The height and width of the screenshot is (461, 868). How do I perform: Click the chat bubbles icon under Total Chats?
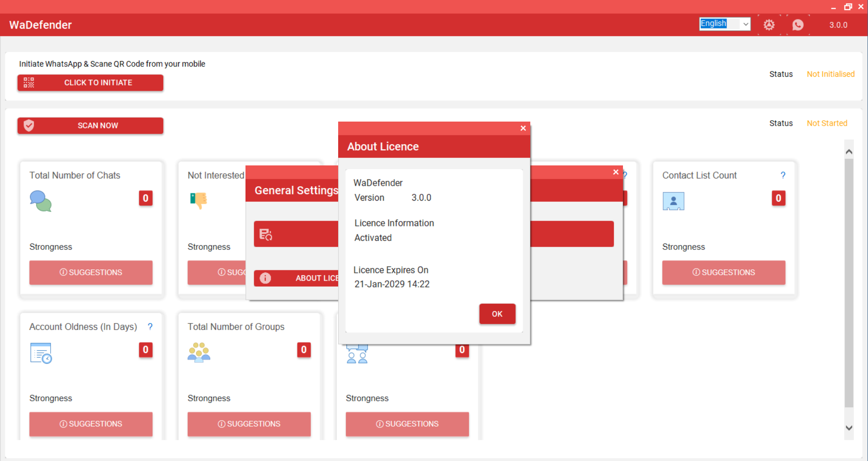pyautogui.click(x=41, y=201)
